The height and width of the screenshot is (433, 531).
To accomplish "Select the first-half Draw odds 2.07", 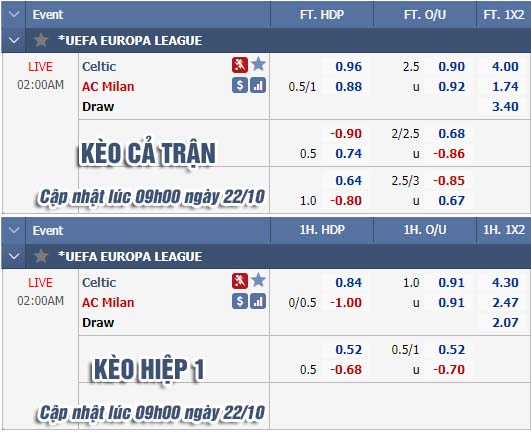I will [x=505, y=322].
